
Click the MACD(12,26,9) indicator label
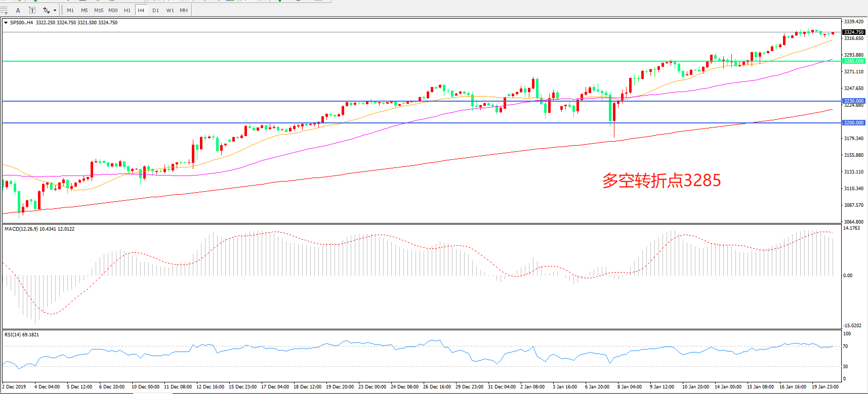(21, 229)
